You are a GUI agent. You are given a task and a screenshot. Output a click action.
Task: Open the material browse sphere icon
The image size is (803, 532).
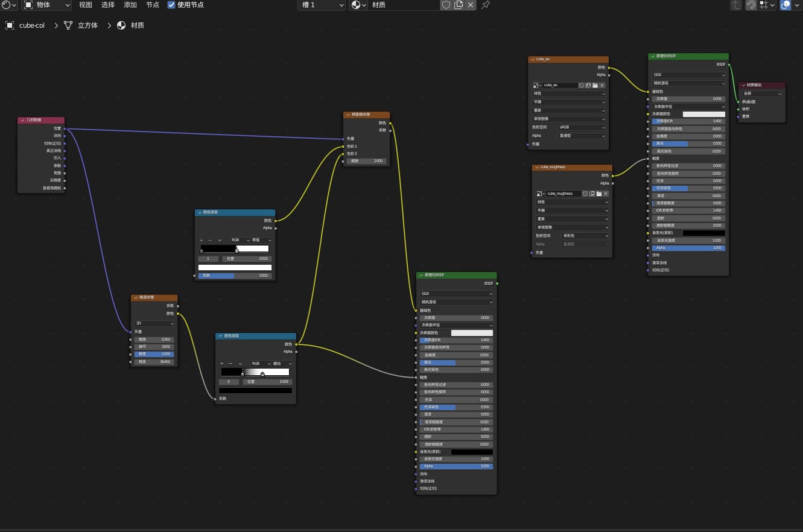(x=357, y=5)
